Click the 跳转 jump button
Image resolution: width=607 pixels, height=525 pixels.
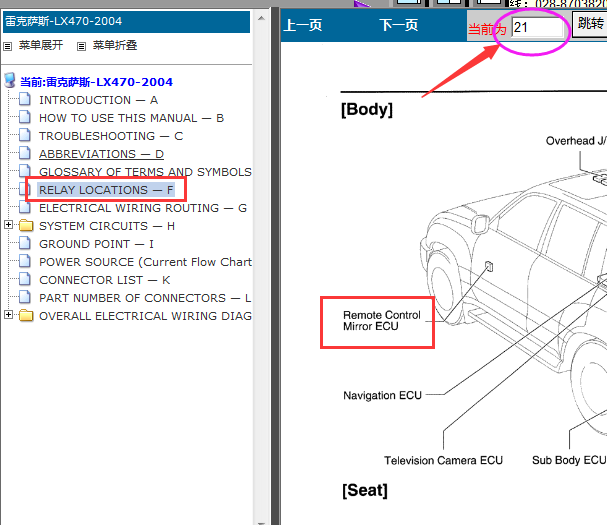(590, 24)
